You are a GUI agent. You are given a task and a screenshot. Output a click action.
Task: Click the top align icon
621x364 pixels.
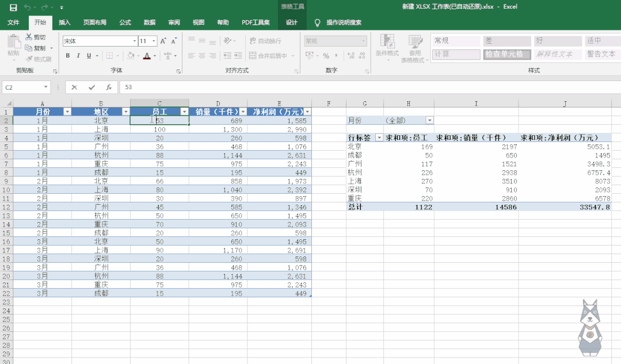point(191,41)
